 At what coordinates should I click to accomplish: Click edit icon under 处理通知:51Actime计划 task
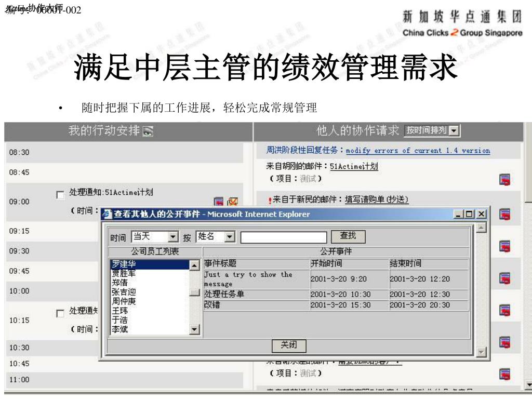click(x=232, y=202)
